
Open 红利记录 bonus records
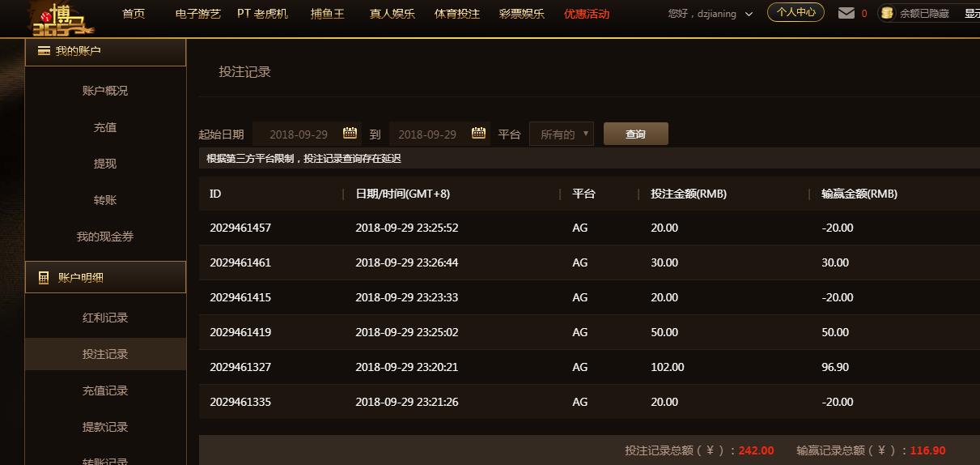(105, 318)
